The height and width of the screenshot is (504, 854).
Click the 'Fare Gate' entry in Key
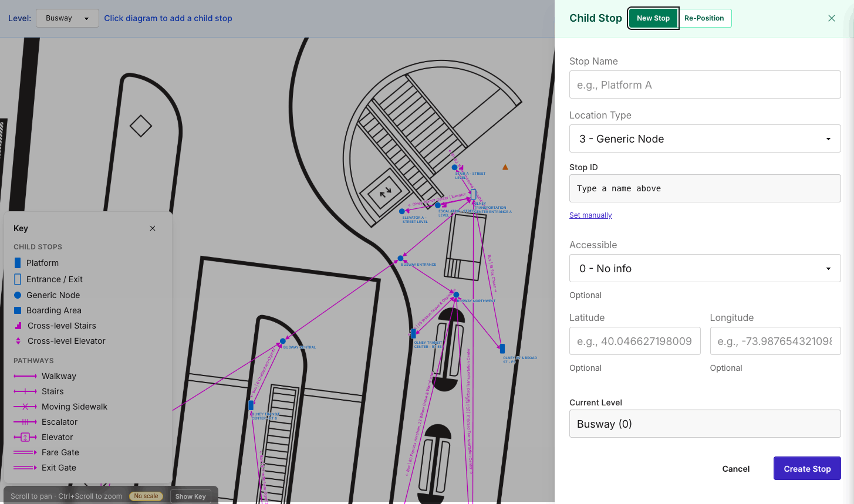point(60,452)
